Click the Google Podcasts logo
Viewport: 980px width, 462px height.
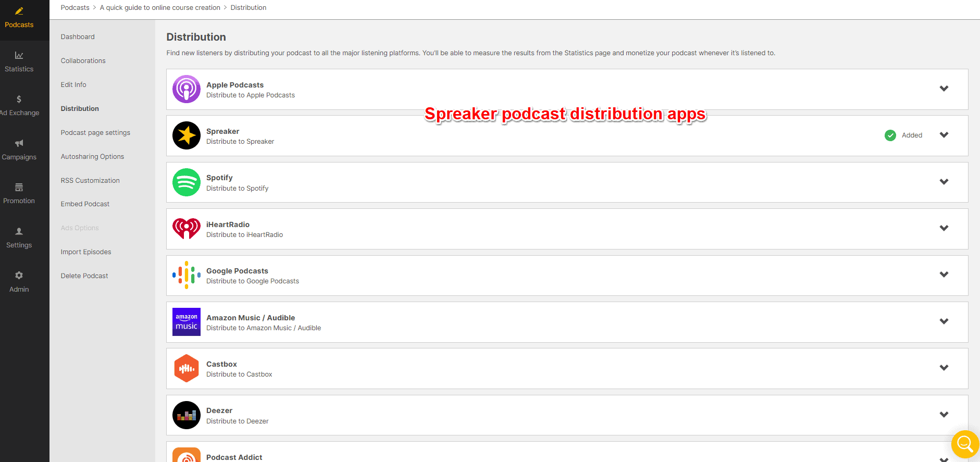click(x=187, y=275)
